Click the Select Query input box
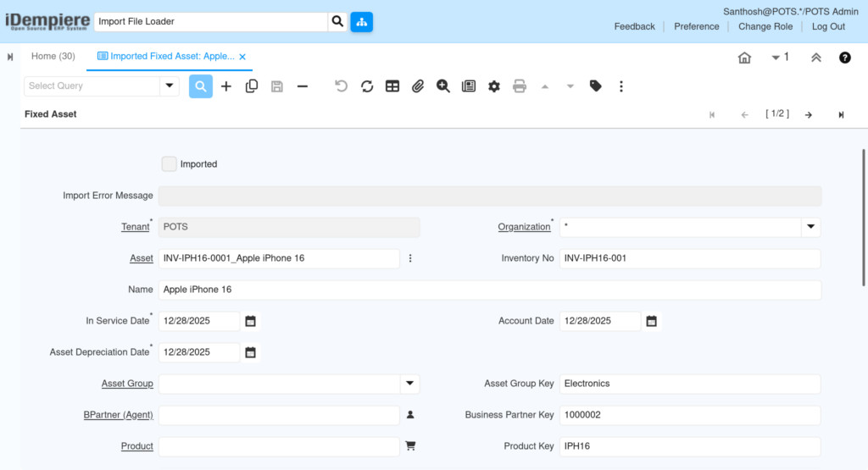The height and width of the screenshot is (470, 868). point(92,86)
